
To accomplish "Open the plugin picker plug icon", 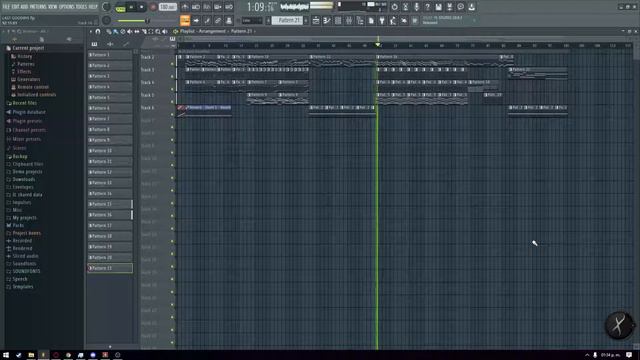I will (x=382, y=20).
